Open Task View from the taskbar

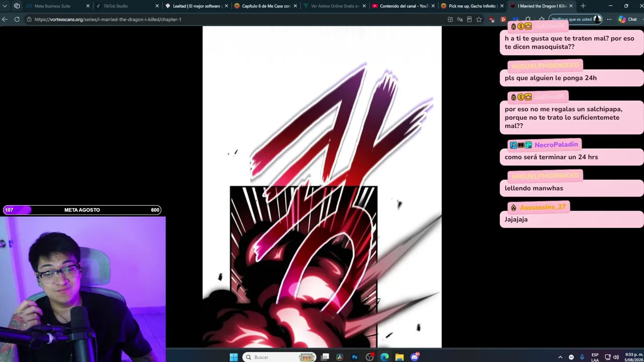(326, 357)
